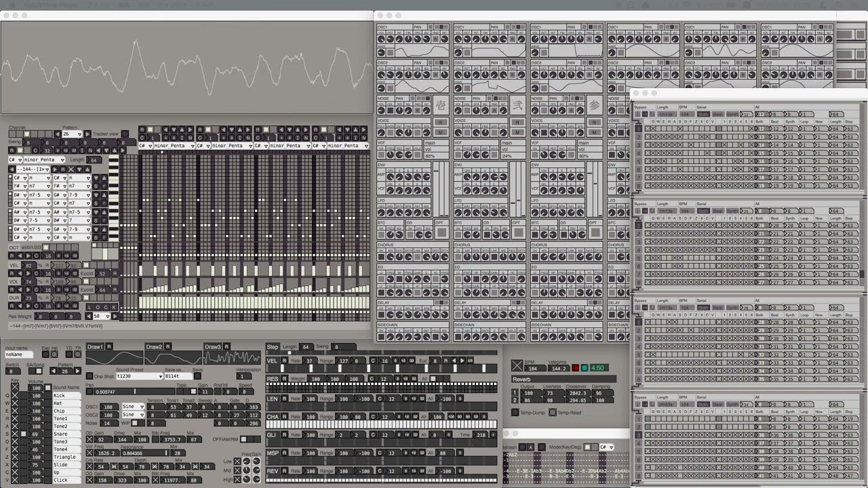868x488 pixels.
Task: Open the C# dropdown beside Mode(Key/Deg)
Action: (606, 447)
